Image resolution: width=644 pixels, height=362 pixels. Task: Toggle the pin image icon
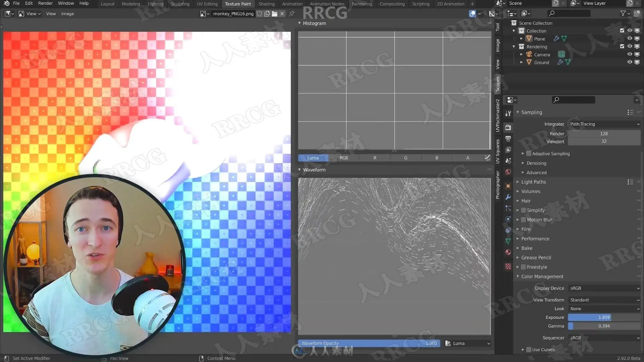(291, 14)
